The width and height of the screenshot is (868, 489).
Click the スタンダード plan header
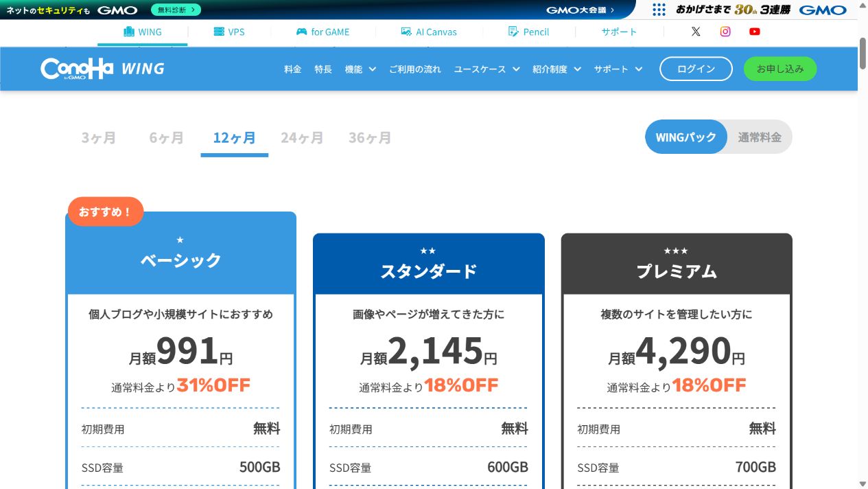pyautogui.click(x=429, y=265)
